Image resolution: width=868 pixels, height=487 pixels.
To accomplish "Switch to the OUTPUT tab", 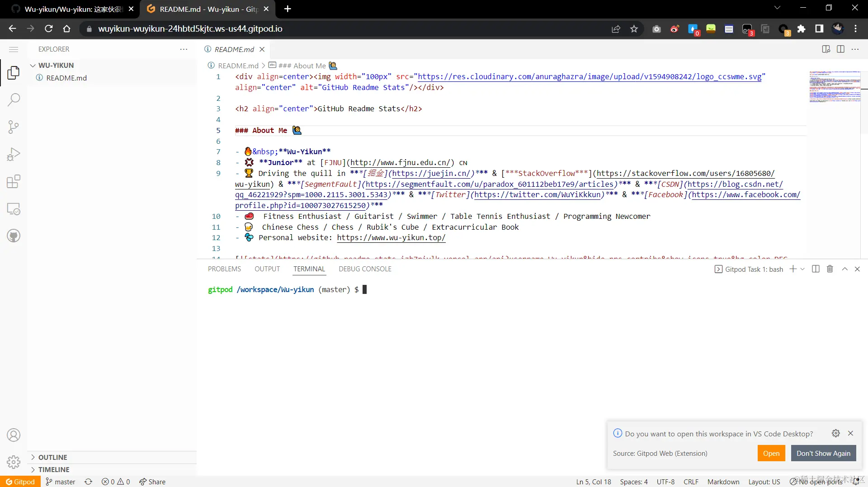I will 267,269.
